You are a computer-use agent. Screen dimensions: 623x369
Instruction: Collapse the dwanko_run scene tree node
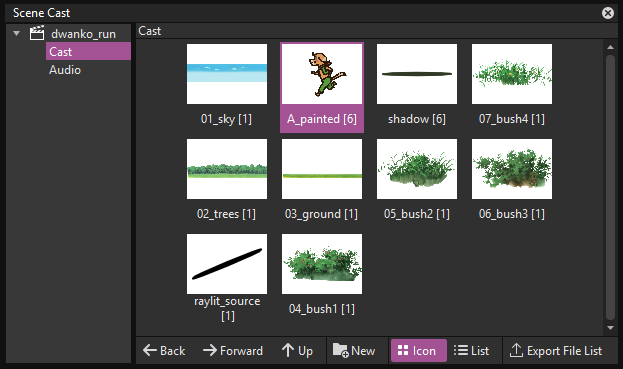pos(17,34)
